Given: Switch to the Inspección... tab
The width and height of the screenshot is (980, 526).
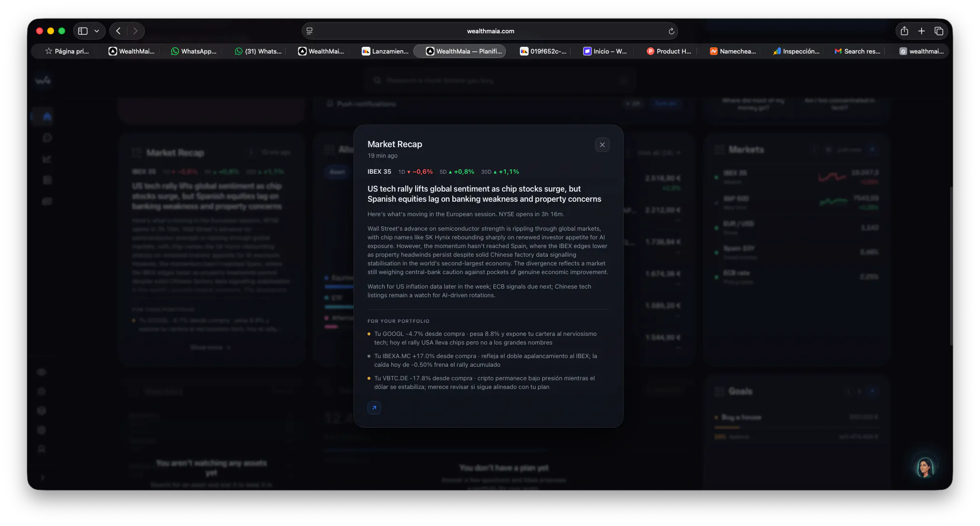Looking at the screenshot, I should (x=796, y=51).
